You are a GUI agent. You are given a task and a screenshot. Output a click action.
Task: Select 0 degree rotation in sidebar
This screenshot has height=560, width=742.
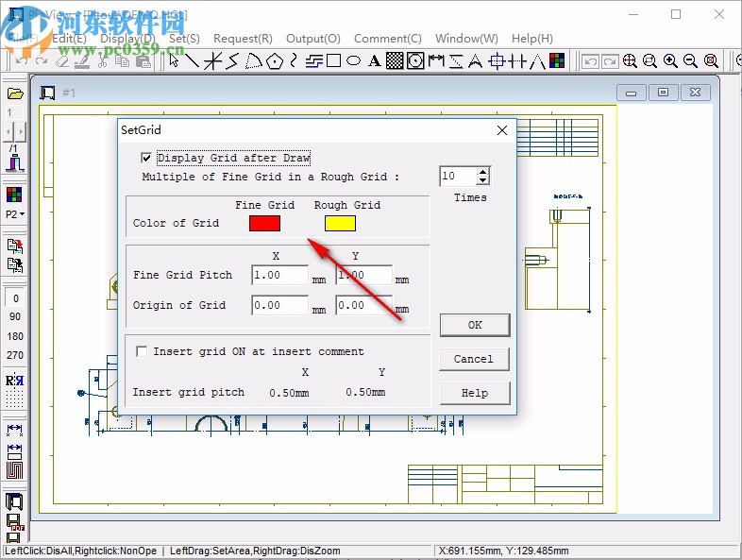point(16,298)
